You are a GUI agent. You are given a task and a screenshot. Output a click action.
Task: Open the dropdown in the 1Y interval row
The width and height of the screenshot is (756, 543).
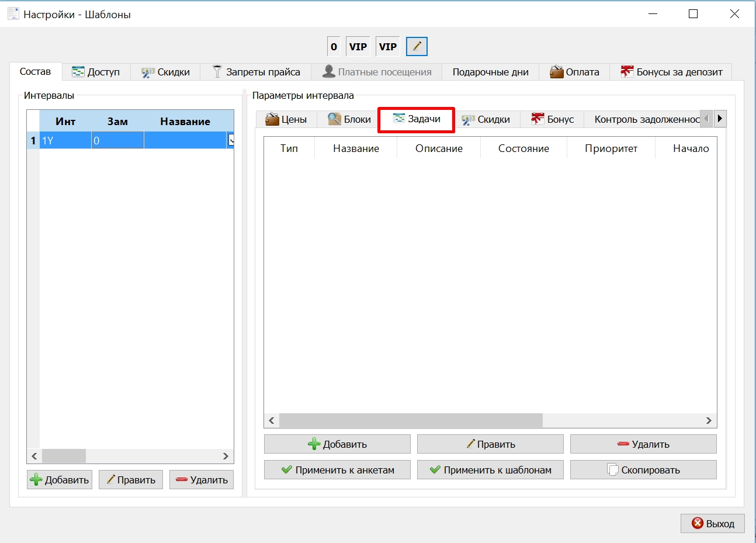pos(231,140)
